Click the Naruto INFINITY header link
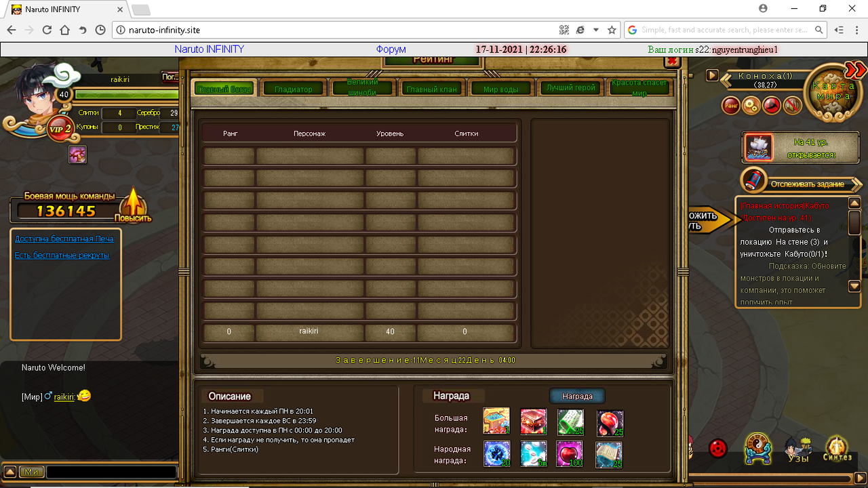868x488 pixels. 209,49
